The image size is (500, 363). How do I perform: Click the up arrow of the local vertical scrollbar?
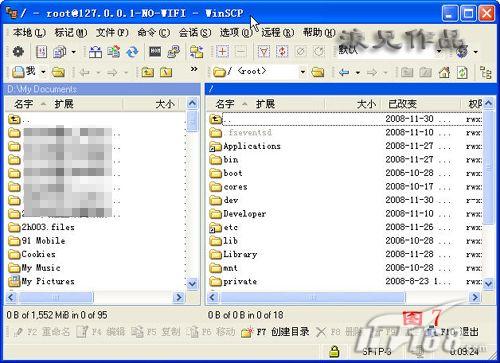[x=192, y=103]
